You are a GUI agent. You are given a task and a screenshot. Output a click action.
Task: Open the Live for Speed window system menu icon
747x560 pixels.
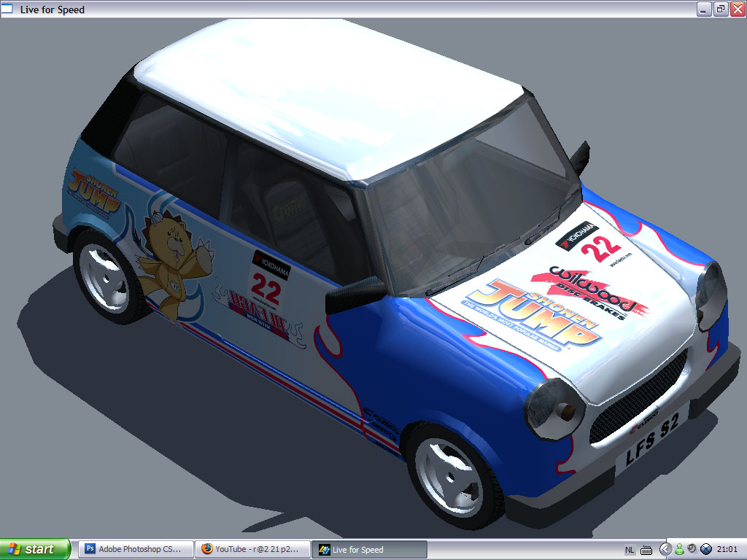(x=7, y=9)
